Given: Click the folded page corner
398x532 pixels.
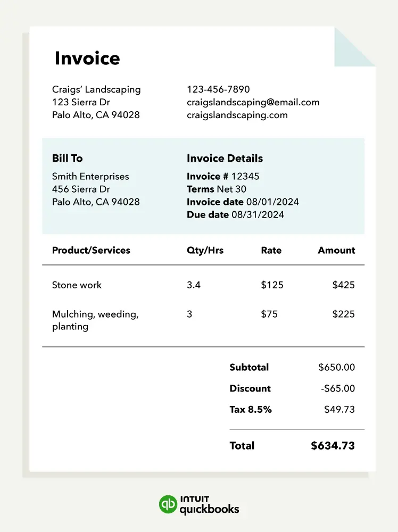Looking at the screenshot, I should pos(355,47).
